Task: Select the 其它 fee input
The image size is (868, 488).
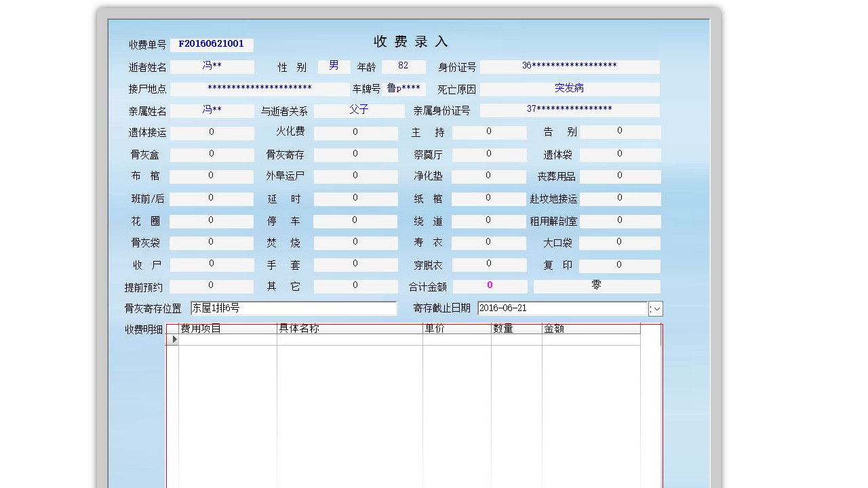Action: click(x=355, y=286)
